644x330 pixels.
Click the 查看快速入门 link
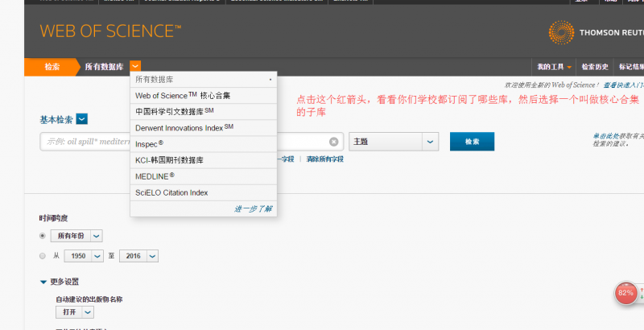pos(623,85)
